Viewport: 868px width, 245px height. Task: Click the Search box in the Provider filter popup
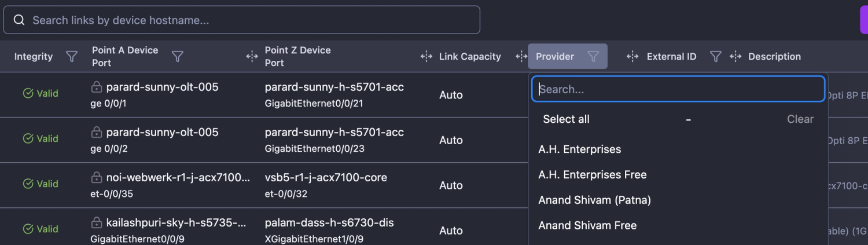coord(678,89)
